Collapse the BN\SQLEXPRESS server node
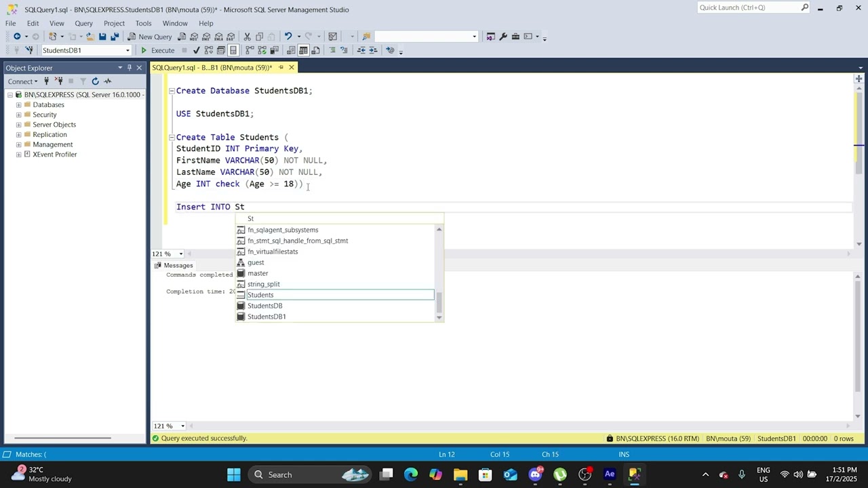The height and width of the screenshot is (488, 868). (x=10, y=95)
